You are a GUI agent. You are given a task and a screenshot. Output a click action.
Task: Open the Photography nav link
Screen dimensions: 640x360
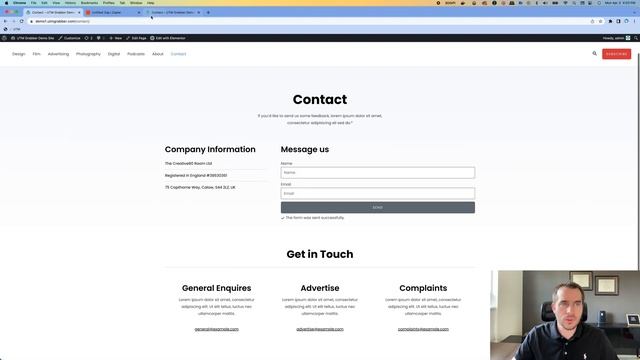(88, 54)
